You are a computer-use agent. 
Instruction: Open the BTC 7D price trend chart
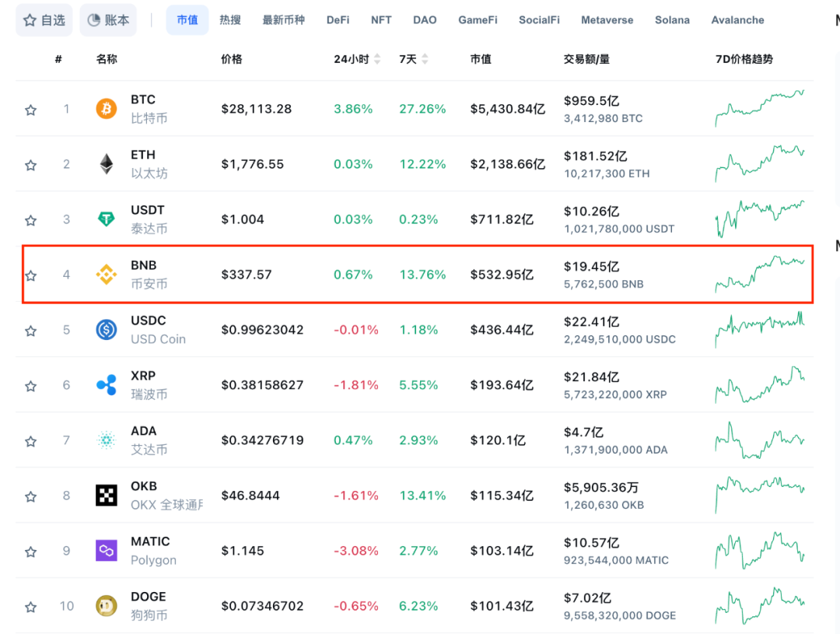point(760,107)
